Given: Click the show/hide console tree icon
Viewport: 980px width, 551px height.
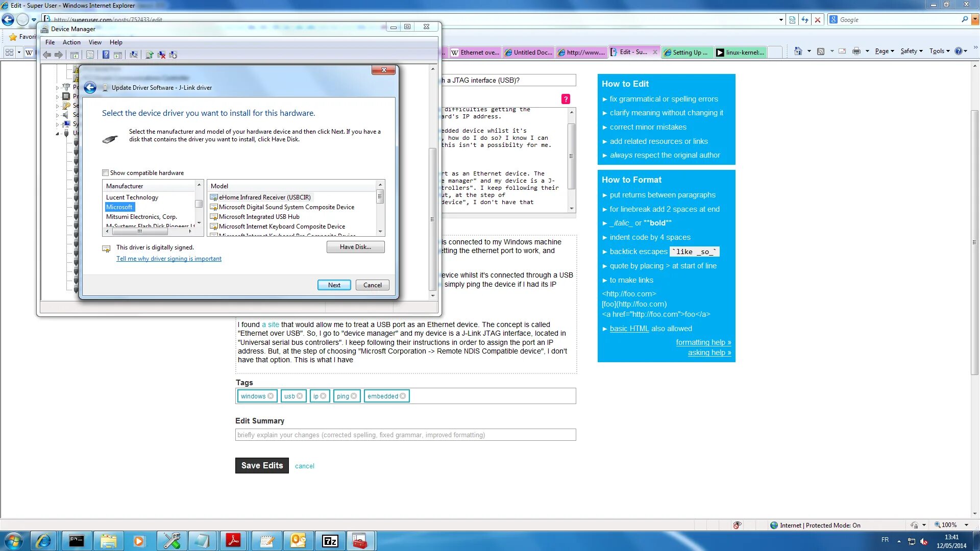Looking at the screenshot, I should tap(75, 55).
